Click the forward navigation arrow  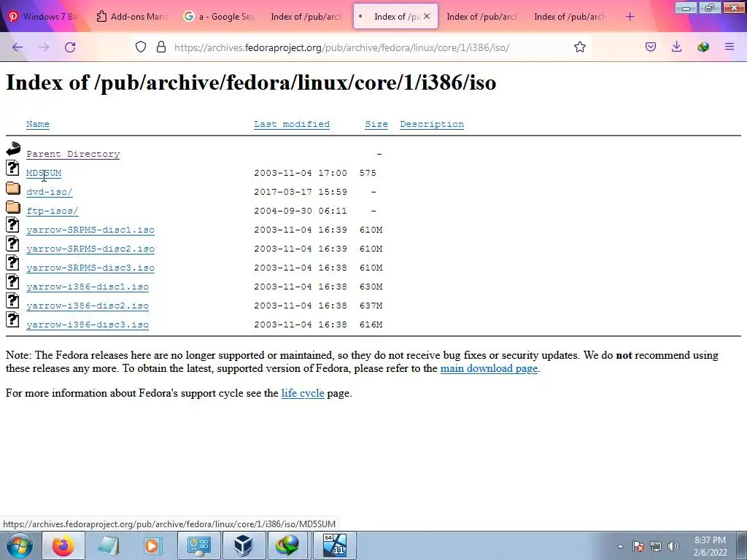pyautogui.click(x=44, y=47)
